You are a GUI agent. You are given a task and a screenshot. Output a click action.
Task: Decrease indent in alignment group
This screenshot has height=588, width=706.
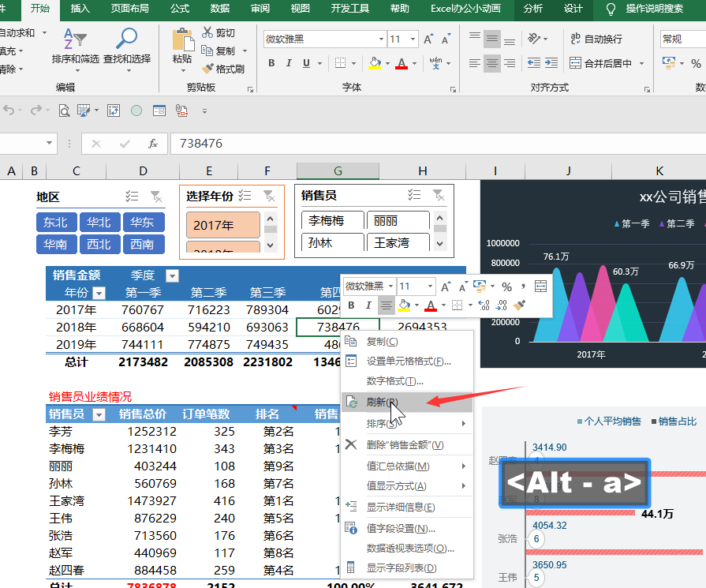click(534, 63)
